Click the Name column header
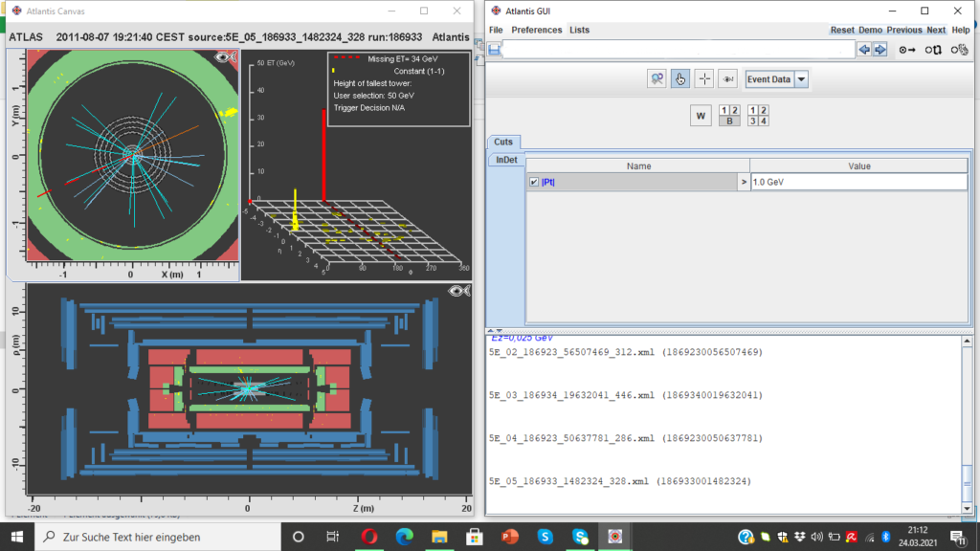 point(638,166)
